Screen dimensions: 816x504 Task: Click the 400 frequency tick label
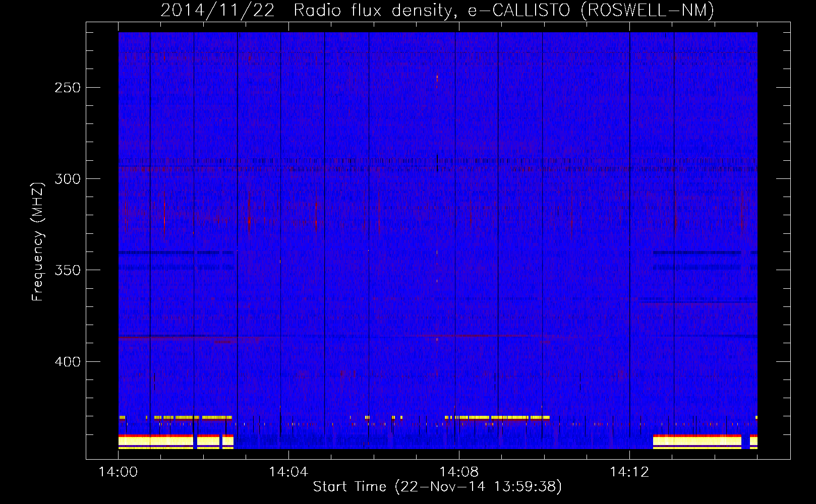coord(68,362)
